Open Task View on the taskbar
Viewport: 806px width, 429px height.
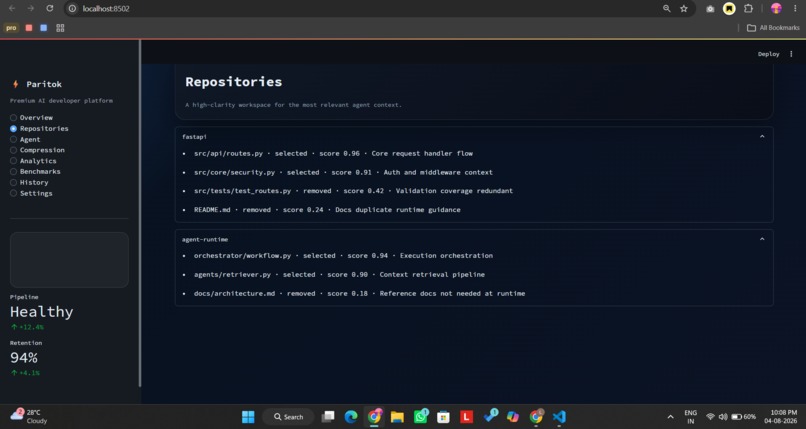tap(327, 417)
